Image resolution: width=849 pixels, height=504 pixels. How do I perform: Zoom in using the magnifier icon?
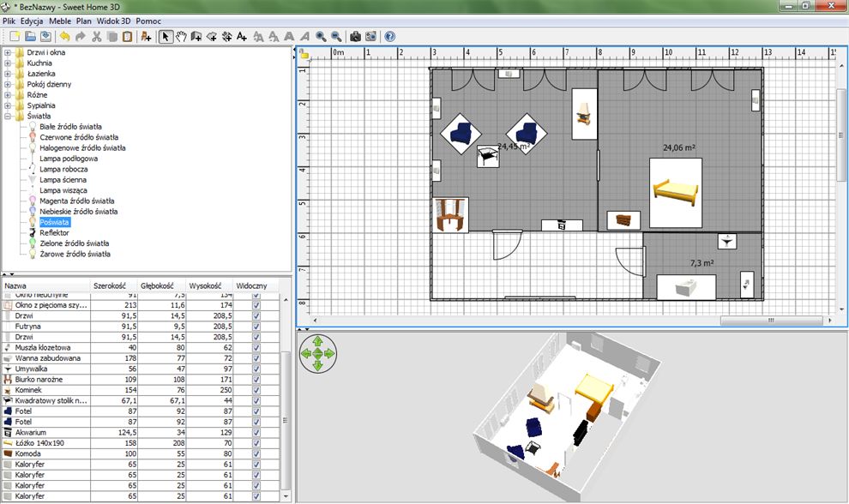tap(321, 37)
